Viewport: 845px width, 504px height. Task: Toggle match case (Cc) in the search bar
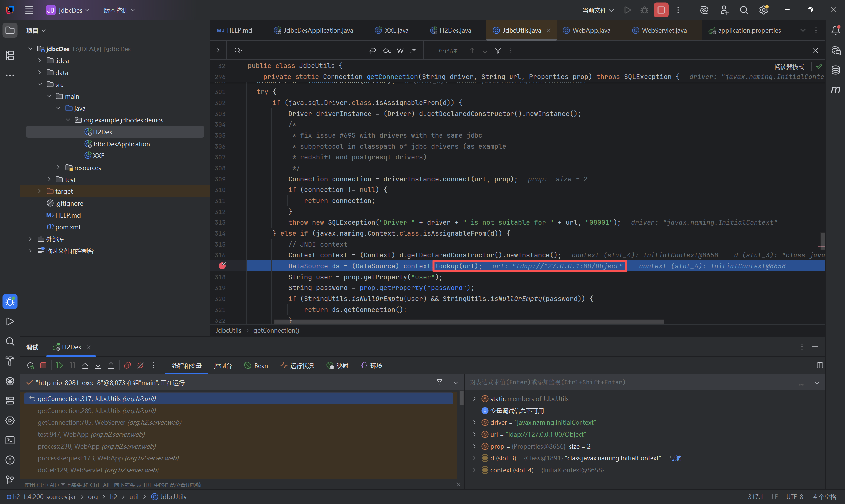tap(387, 50)
